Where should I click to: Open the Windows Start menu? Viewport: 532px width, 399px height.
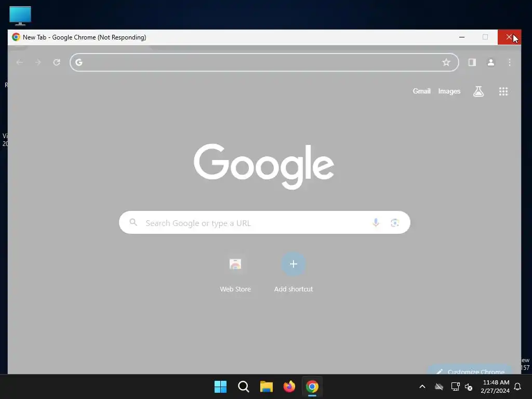[x=220, y=387]
